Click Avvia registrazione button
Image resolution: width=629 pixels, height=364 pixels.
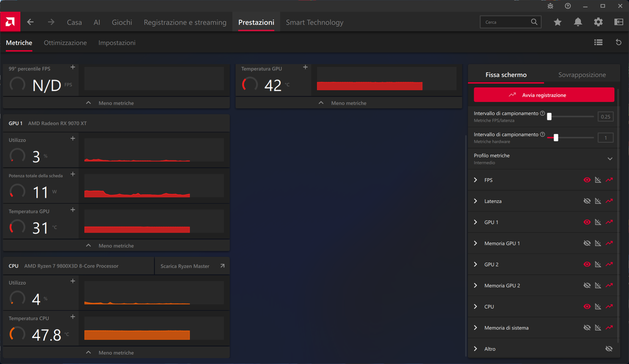[x=544, y=95]
